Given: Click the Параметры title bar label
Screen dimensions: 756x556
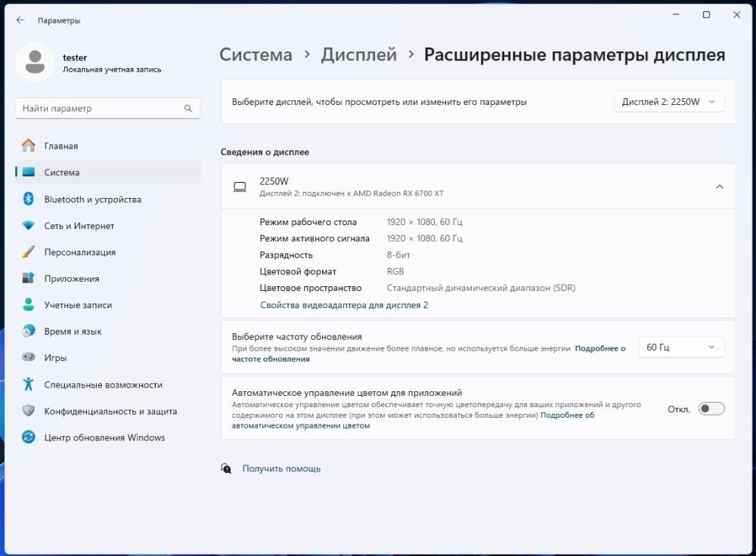Looking at the screenshot, I should pos(59,20).
